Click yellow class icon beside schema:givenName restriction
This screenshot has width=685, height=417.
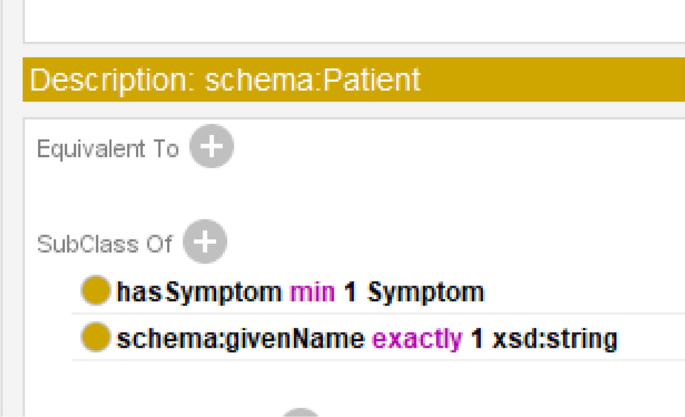coord(96,338)
